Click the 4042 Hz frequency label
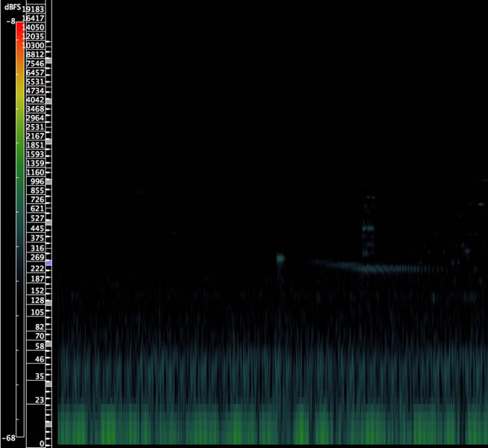Viewport: 488px width, 448px height. pyautogui.click(x=35, y=100)
